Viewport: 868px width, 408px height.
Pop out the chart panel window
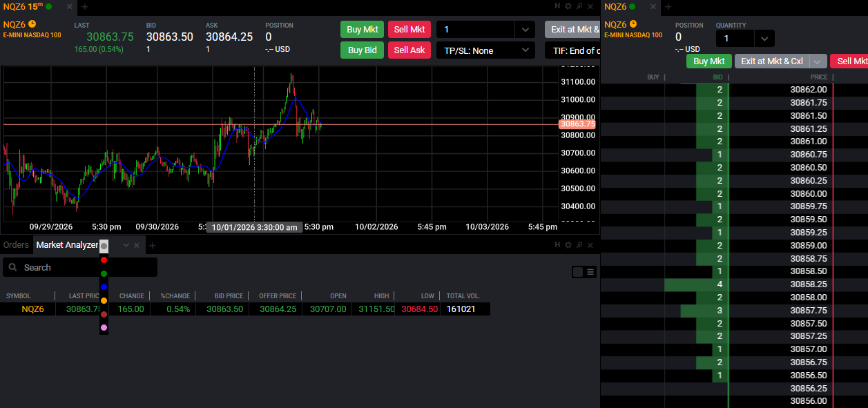tap(579, 6)
